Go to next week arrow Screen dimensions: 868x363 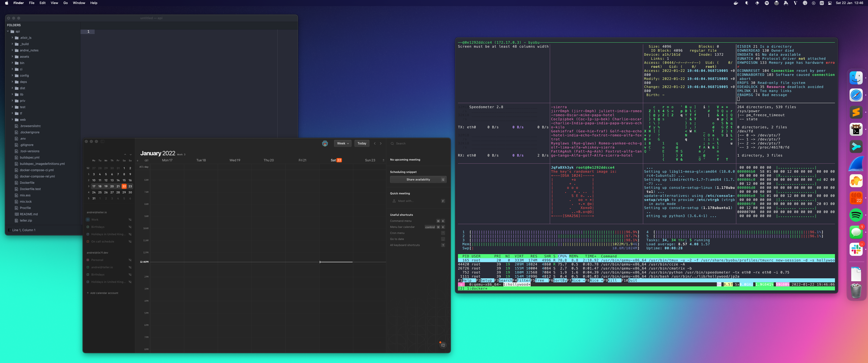point(381,143)
